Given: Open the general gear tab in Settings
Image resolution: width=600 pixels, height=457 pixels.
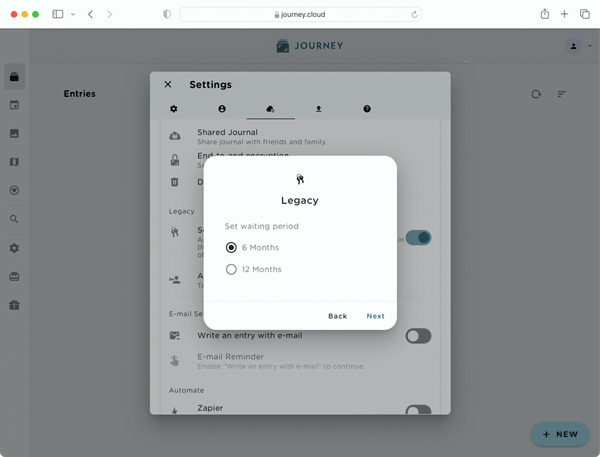Looking at the screenshot, I should pyautogui.click(x=174, y=109).
